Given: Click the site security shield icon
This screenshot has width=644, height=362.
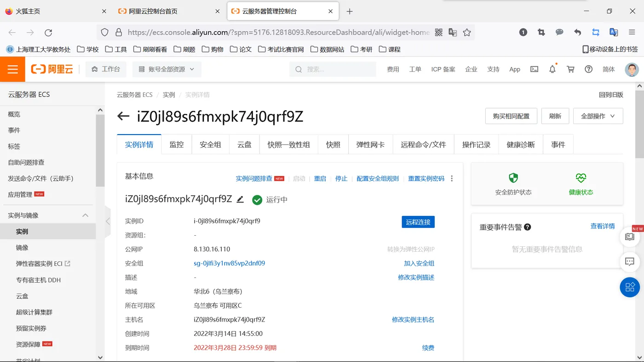Looking at the screenshot, I should point(105,32).
